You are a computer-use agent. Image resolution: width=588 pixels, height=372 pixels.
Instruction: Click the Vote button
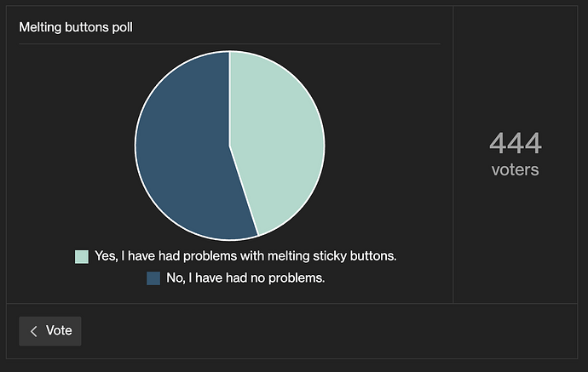[x=50, y=331]
